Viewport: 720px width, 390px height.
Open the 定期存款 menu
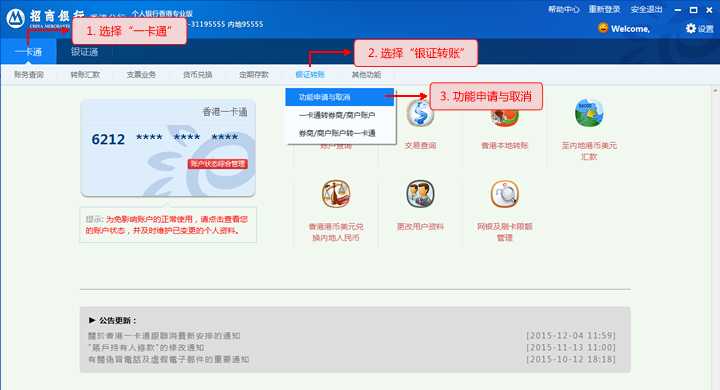coord(253,74)
